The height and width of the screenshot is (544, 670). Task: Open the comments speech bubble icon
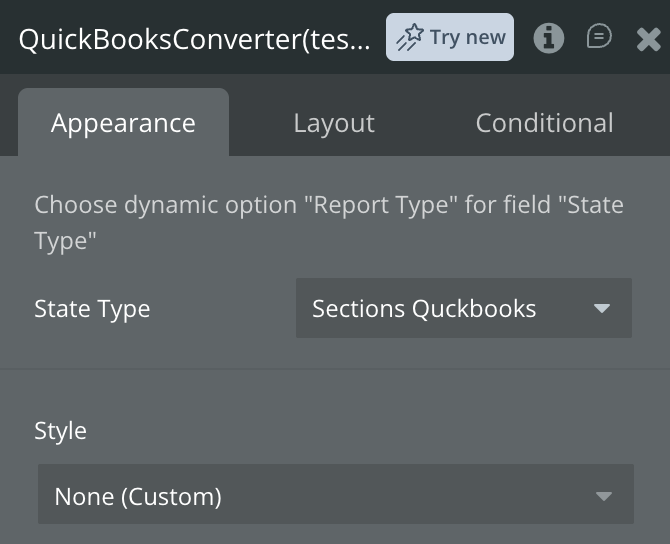[599, 37]
